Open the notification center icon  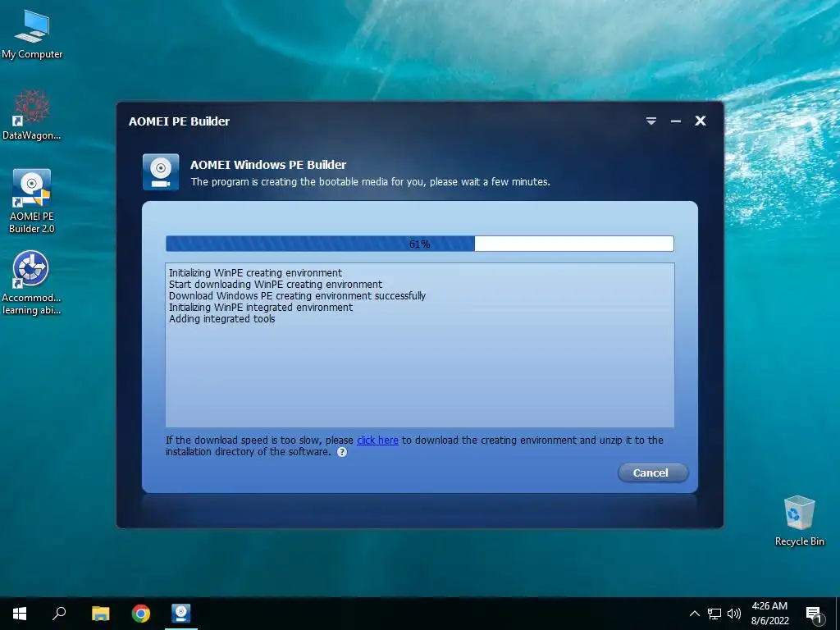[813, 614]
